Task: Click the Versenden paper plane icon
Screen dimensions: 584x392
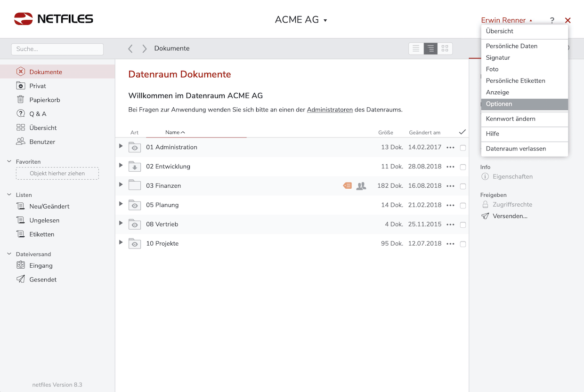Action: point(485,216)
